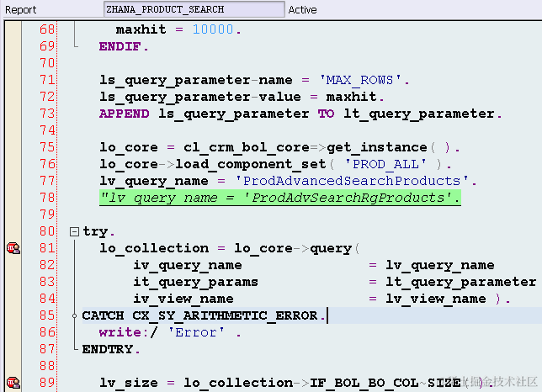Click IF_BOL_BO_COL~SIZE on line 89
The height and width of the screenshot is (392, 542).
click(385, 383)
